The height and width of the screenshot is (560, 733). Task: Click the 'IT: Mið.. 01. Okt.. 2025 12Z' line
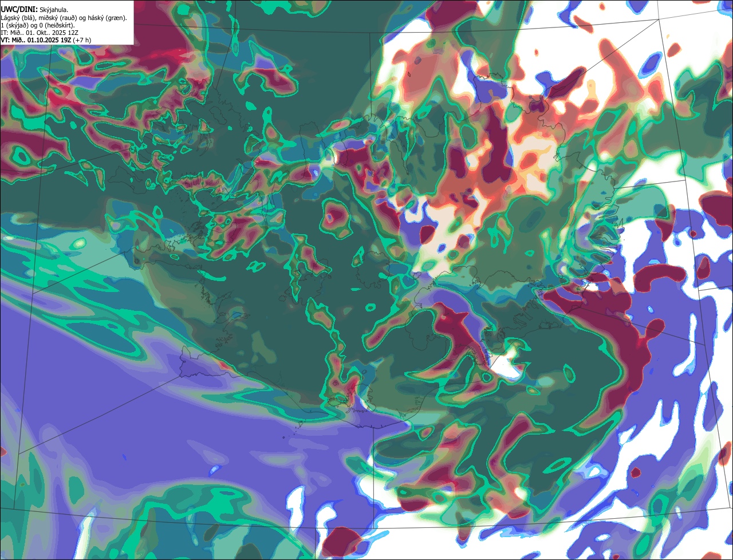40,33
